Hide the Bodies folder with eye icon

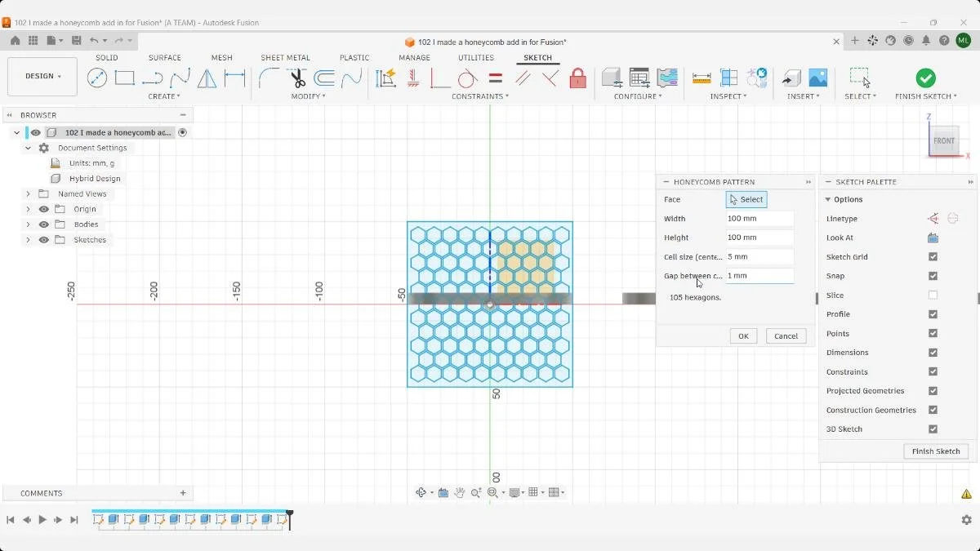tap(44, 224)
